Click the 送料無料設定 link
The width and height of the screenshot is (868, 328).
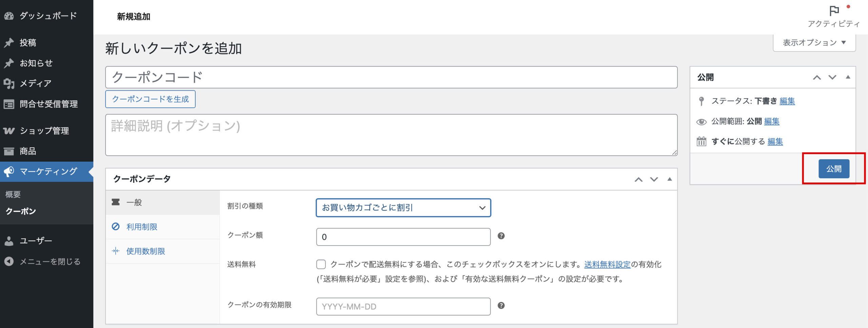click(x=607, y=264)
